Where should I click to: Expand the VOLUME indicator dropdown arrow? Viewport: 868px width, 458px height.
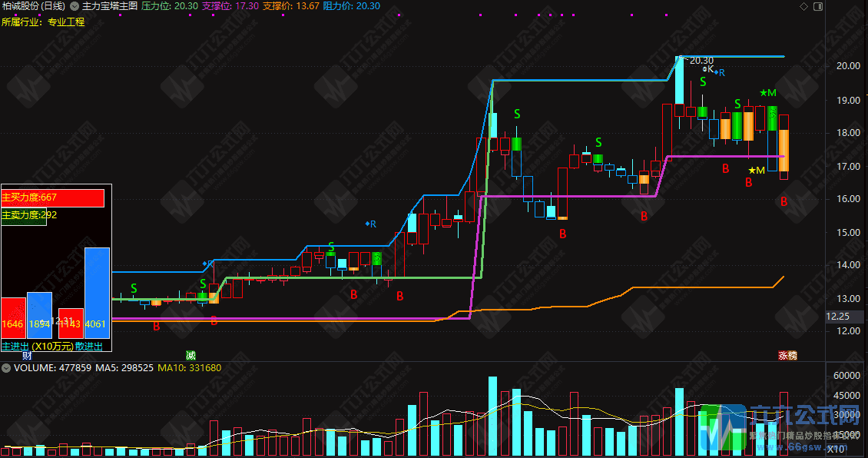point(6,368)
